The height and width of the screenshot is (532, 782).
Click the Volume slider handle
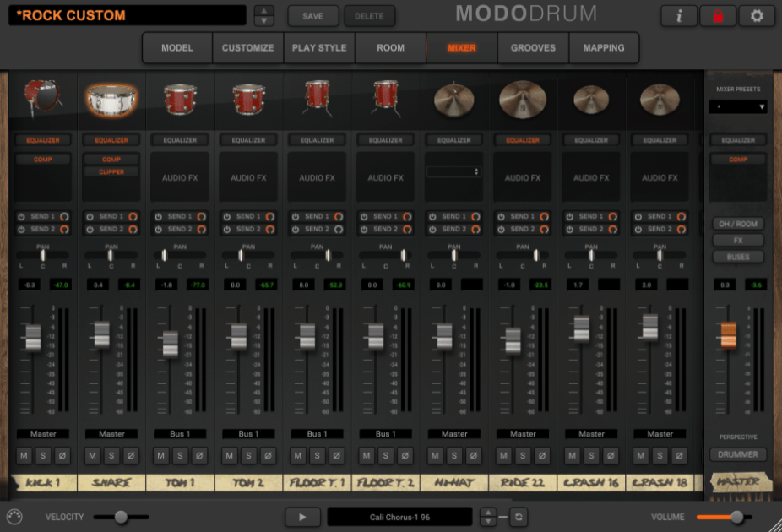737,517
